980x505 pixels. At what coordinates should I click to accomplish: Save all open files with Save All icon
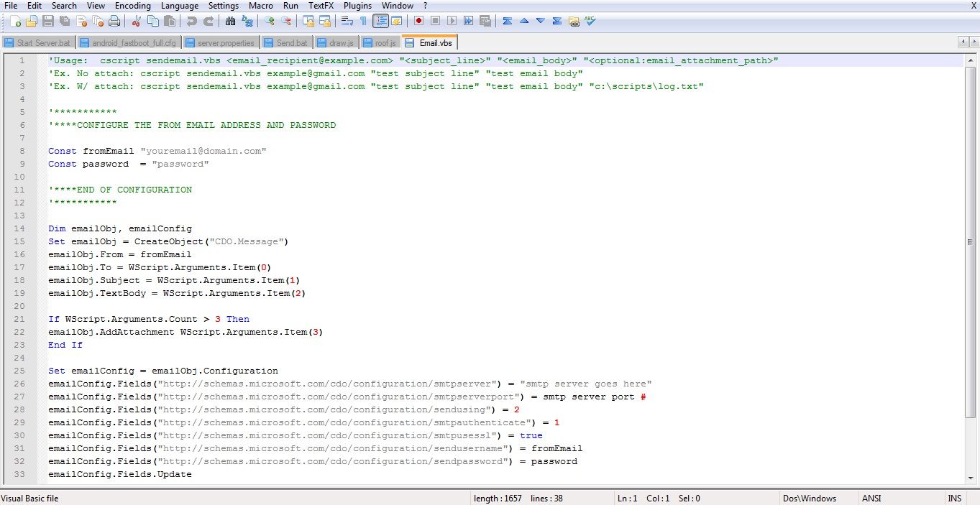click(65, 22)
